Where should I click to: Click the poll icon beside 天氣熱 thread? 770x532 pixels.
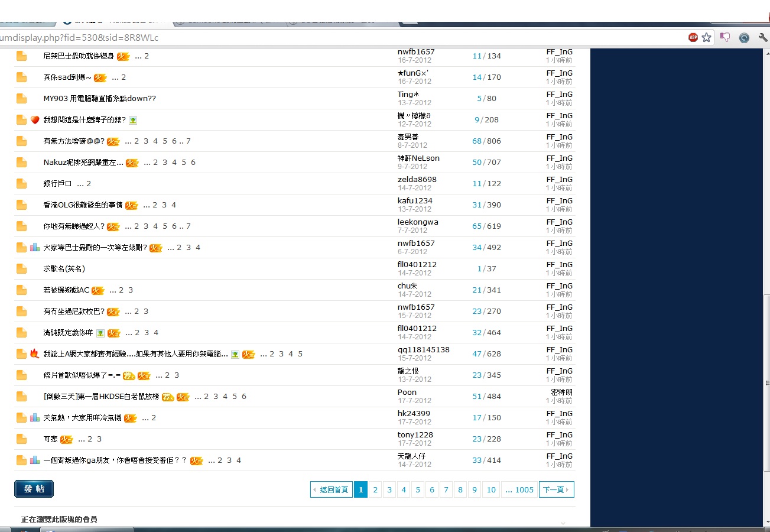[35, 418]
